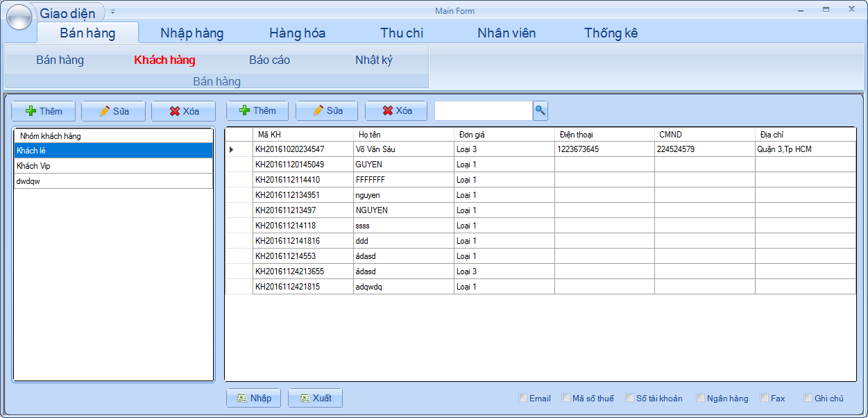Enable the Mã số thuế checkbox
The image size is (868, 418).
tap(566, 398)
